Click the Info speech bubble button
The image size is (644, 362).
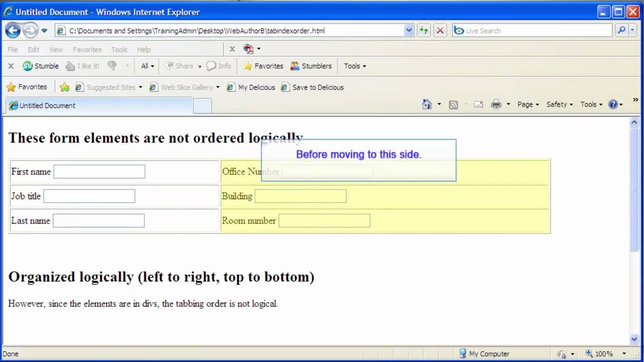[x=219, y=66]
